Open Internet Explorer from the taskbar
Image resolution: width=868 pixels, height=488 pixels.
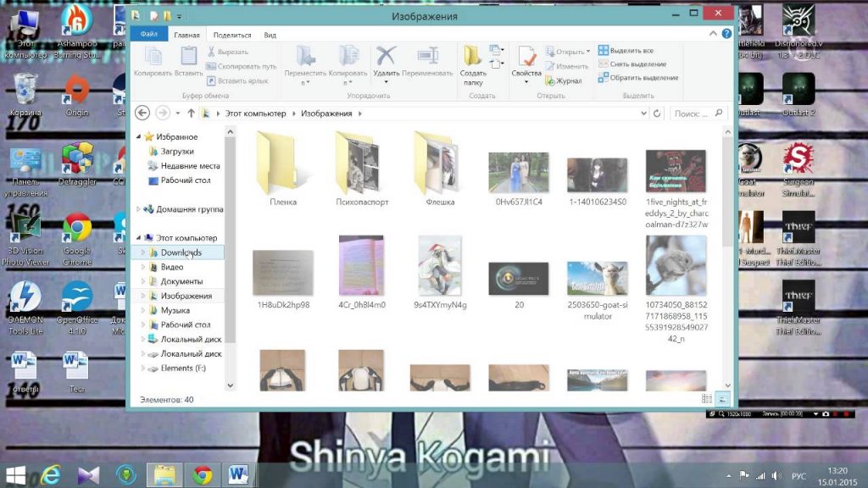point(51,475)
